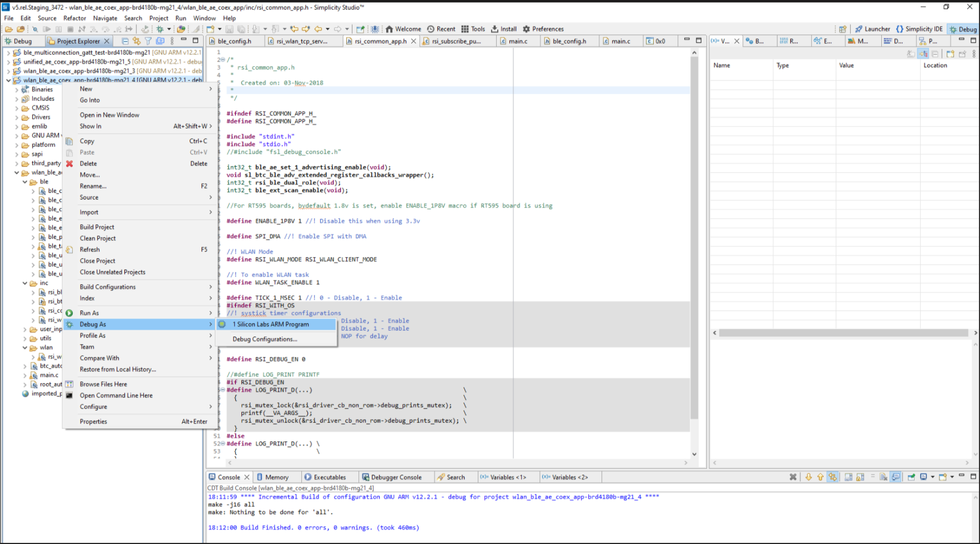Clear the console with the X icon
Image resolution: width=980 pixels, height=544 pixels.
click(793, 477)
